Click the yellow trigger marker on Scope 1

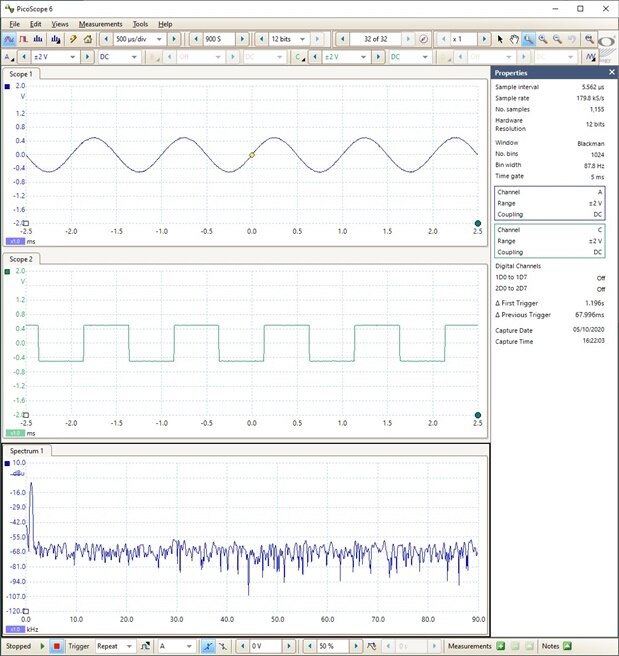pyautogui.click(x=251, y=155)
